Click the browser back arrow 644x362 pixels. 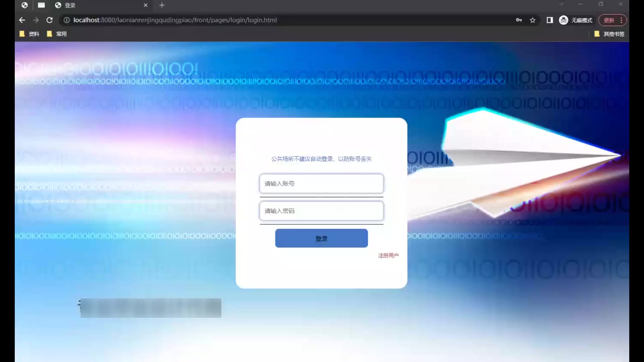pyautogui.click(x=22, y=20)
